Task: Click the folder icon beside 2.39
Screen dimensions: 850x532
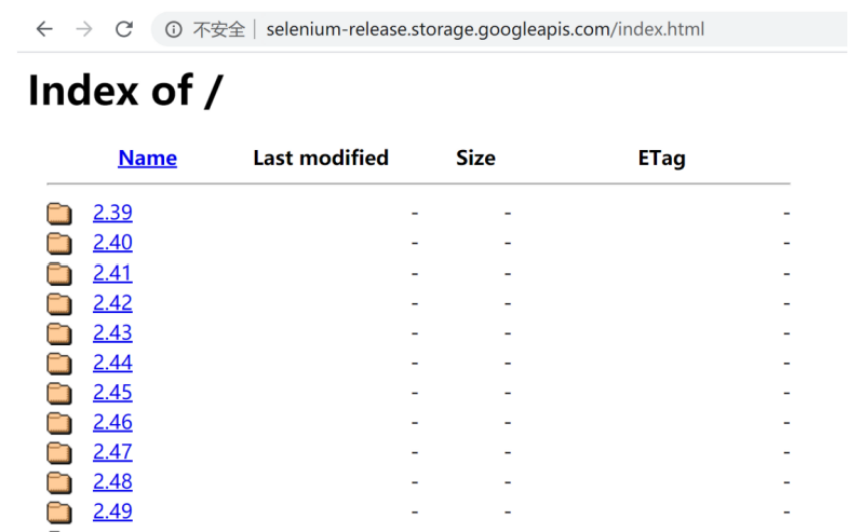Action: pyautogui.click(x=60, y=213)
